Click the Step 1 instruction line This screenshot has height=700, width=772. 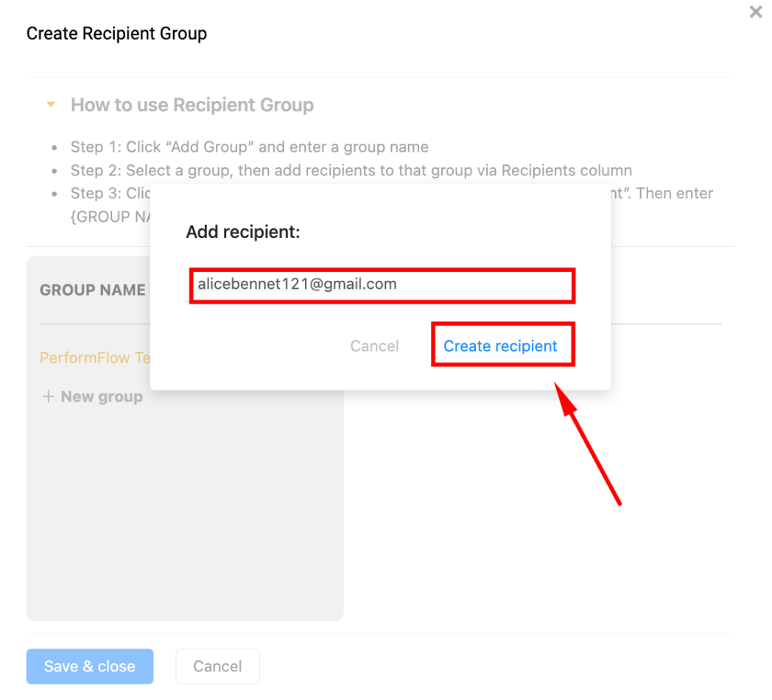[249, 147]
